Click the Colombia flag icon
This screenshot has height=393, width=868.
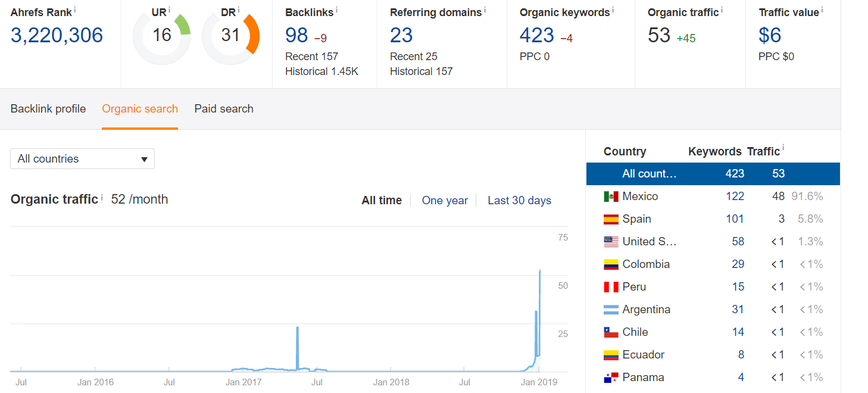[x=611, y=264]
